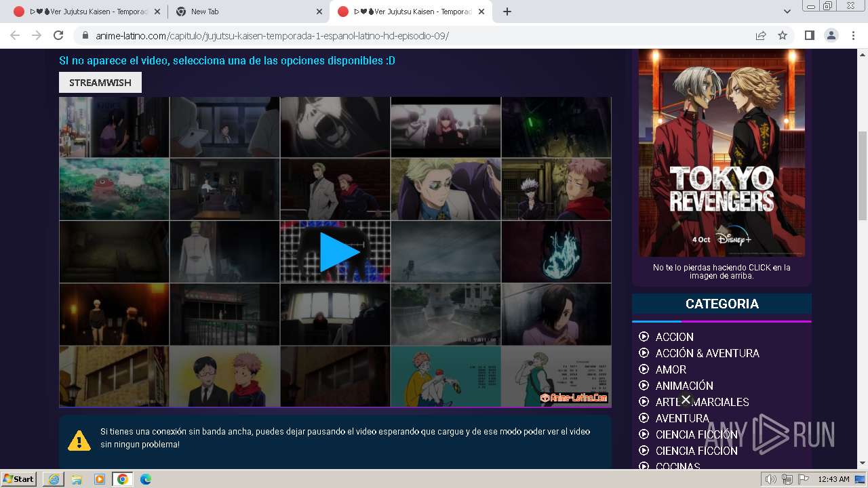Click play icon beside ACCION
The image size is (868, 488).
[644, 337]
